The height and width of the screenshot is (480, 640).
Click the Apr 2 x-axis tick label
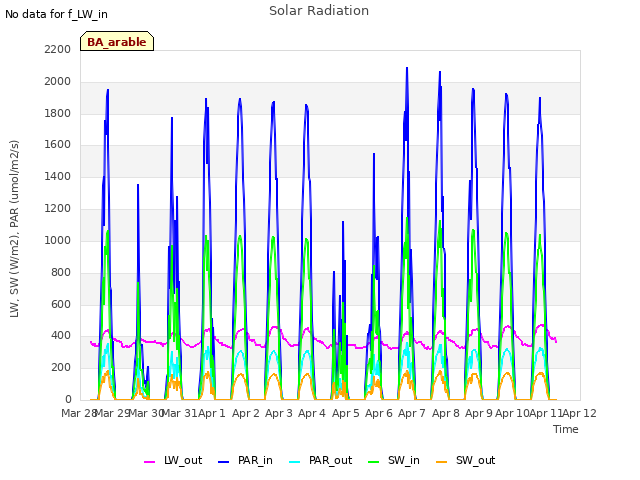246,413
